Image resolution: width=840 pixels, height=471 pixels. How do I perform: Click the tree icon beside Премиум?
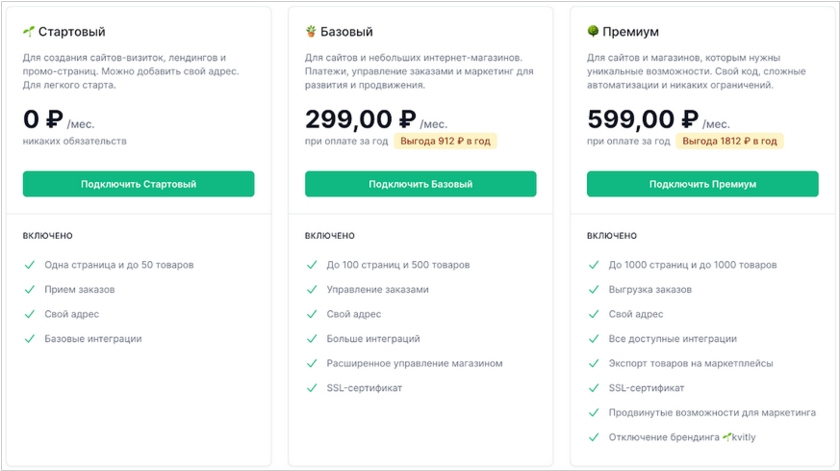click(x=592, y=32)
